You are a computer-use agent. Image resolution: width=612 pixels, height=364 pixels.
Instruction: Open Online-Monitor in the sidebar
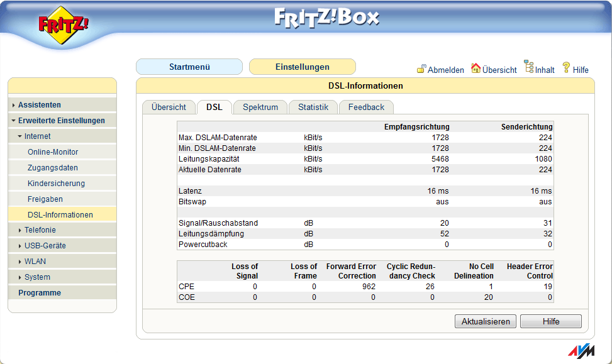(x=53, y=152)
